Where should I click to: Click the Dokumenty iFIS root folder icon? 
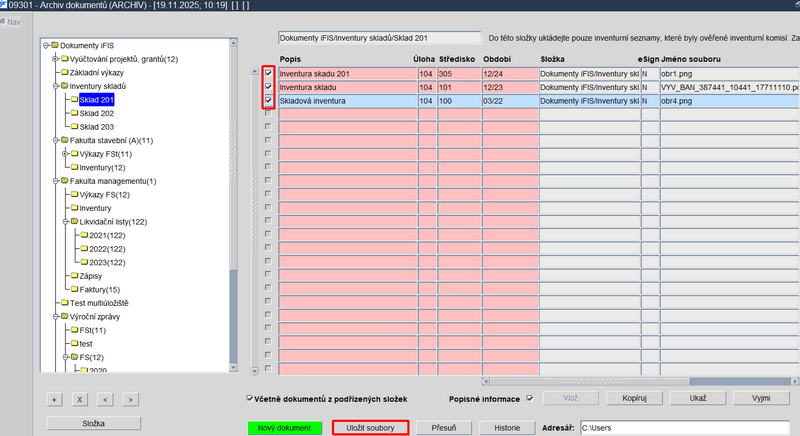click(x=55, y=45)
